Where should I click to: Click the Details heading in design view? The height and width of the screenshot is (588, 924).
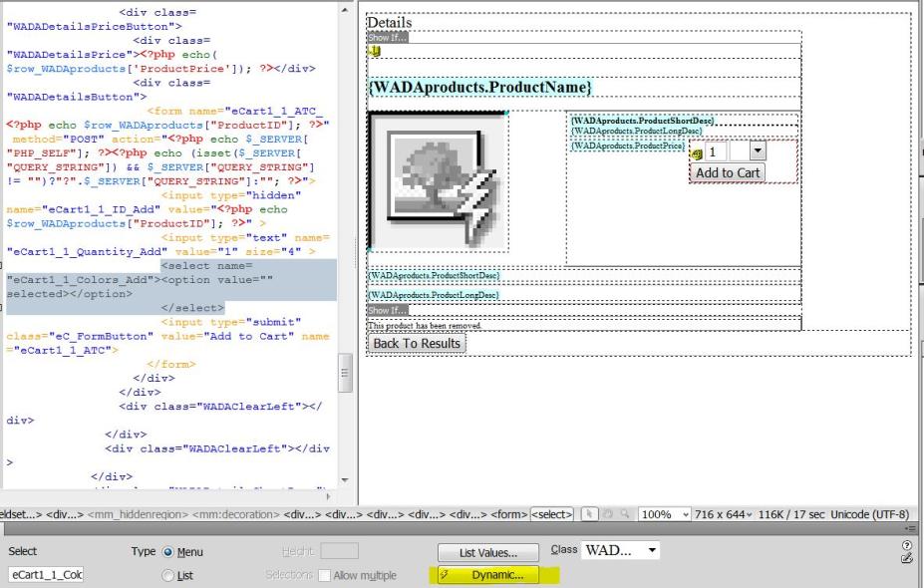tap(390, 22)
